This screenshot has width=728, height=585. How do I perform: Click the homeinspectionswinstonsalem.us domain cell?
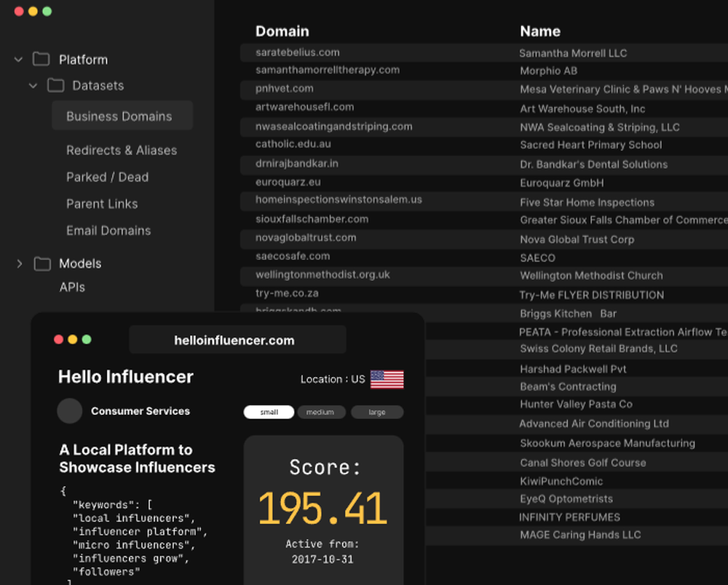click(x=339, y=200)
